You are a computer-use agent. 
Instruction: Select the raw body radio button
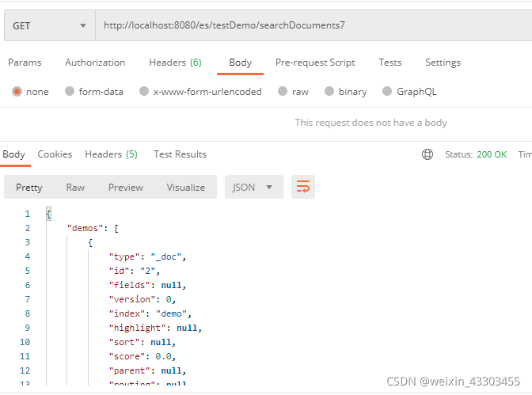pos(283,91)
